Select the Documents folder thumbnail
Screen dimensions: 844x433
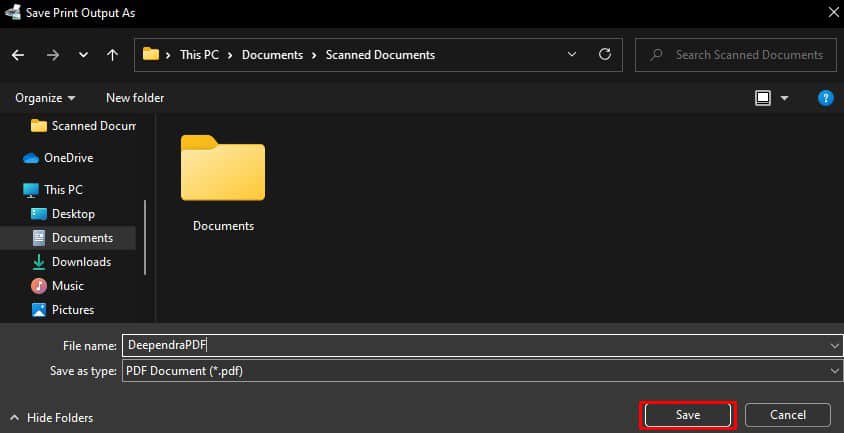(223, 167)
